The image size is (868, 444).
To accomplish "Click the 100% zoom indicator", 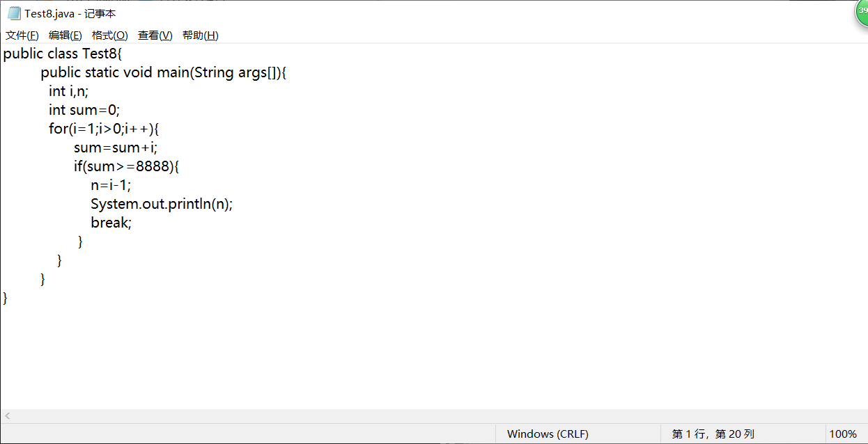I will coord(843,434).
